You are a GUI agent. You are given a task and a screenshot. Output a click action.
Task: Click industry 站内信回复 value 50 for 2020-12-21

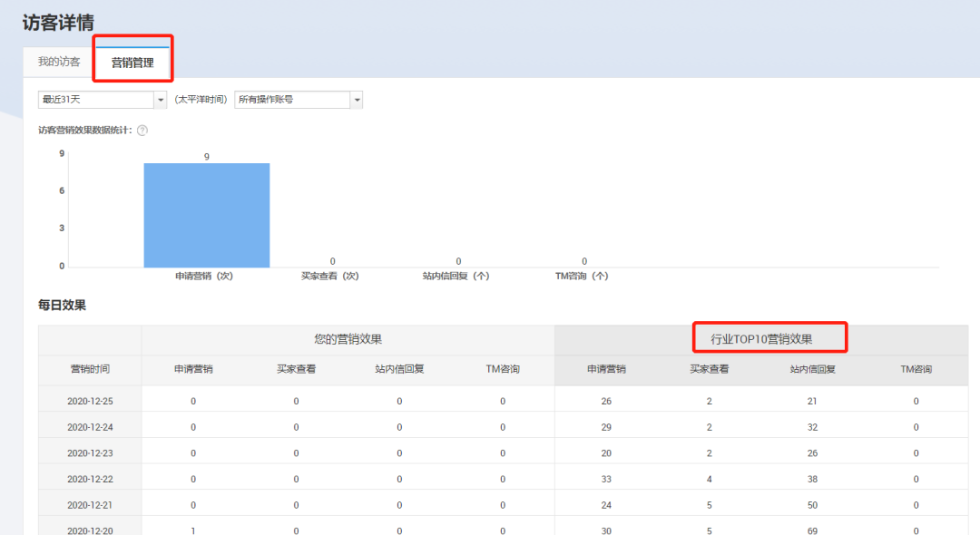tap(812, 505)
